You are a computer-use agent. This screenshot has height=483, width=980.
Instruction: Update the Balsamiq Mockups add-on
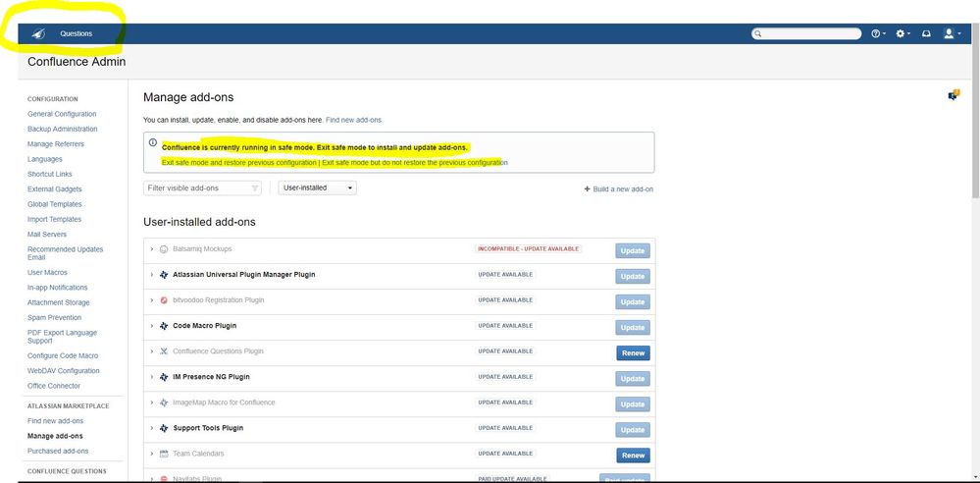click(x=633, y=251)
